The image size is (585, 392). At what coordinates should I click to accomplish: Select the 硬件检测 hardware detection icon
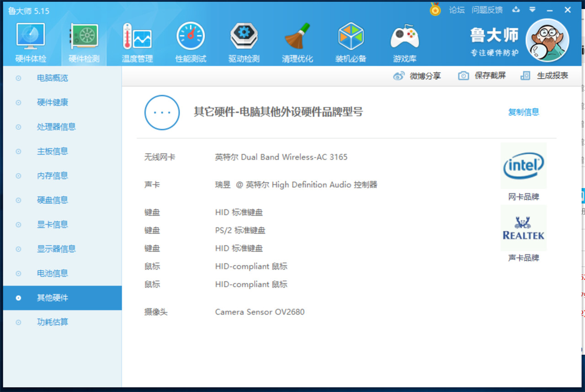84,43
